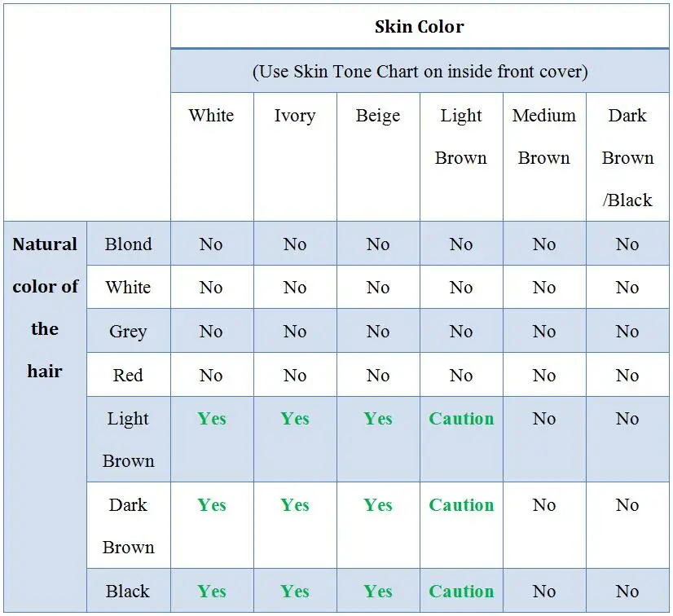
Task: Click the Beige skin color column header
Action: 378,116
